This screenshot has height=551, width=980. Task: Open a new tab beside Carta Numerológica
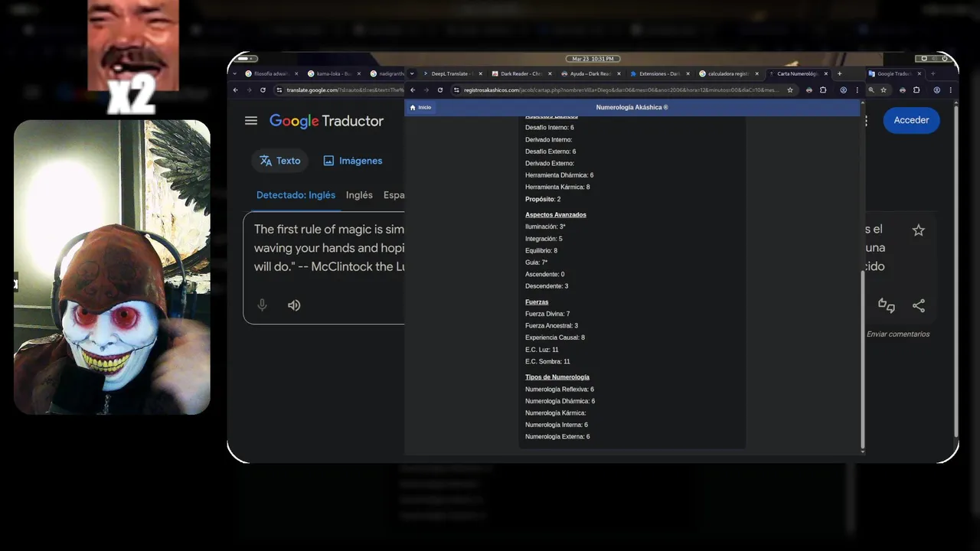coord(840,73)
